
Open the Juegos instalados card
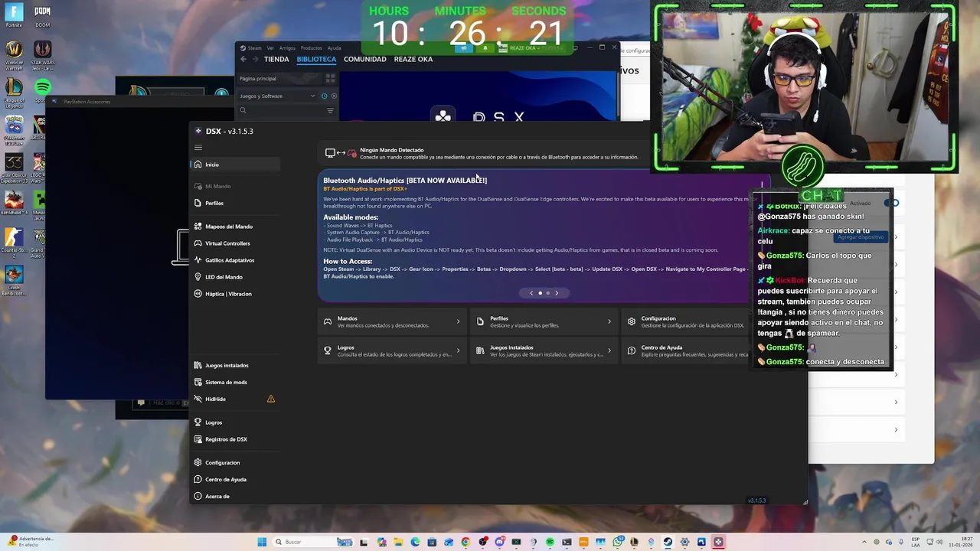[x=544, y=350]
